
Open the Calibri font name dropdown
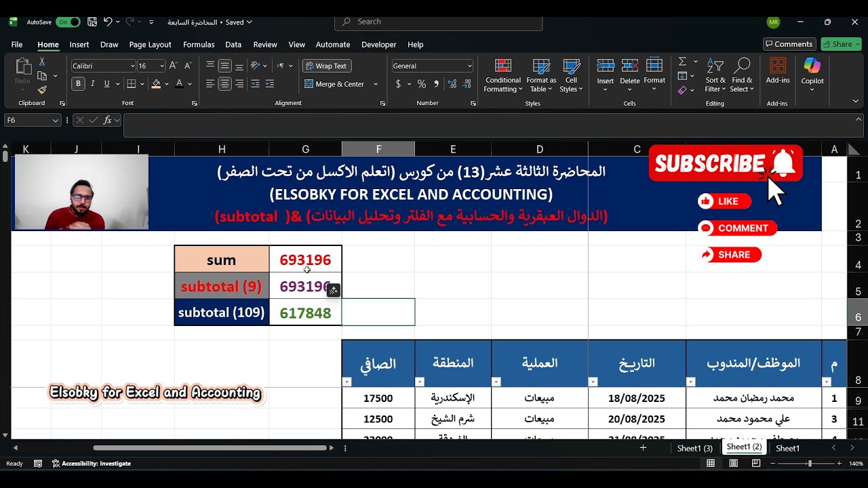point(132,66)
